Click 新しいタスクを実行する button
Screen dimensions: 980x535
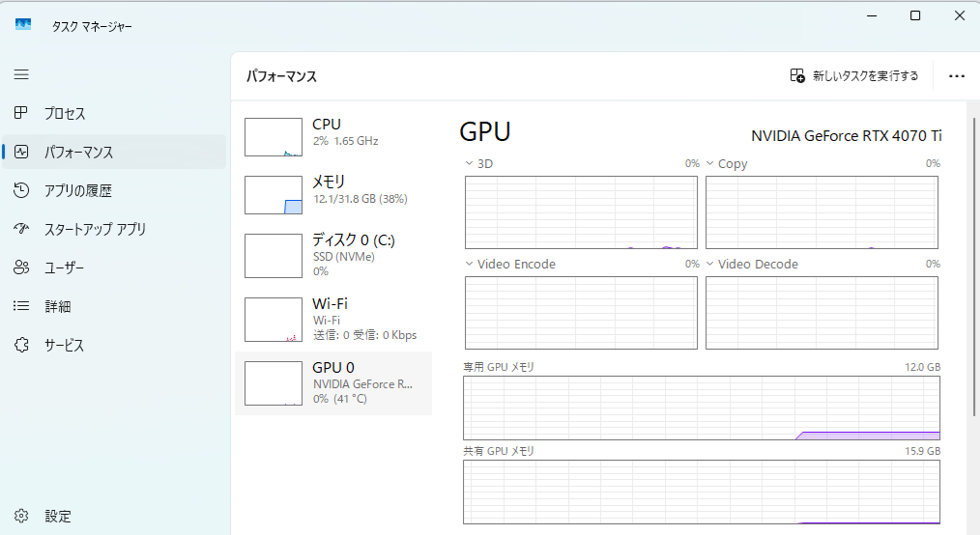pyautogui.click(x=854, y=75)
